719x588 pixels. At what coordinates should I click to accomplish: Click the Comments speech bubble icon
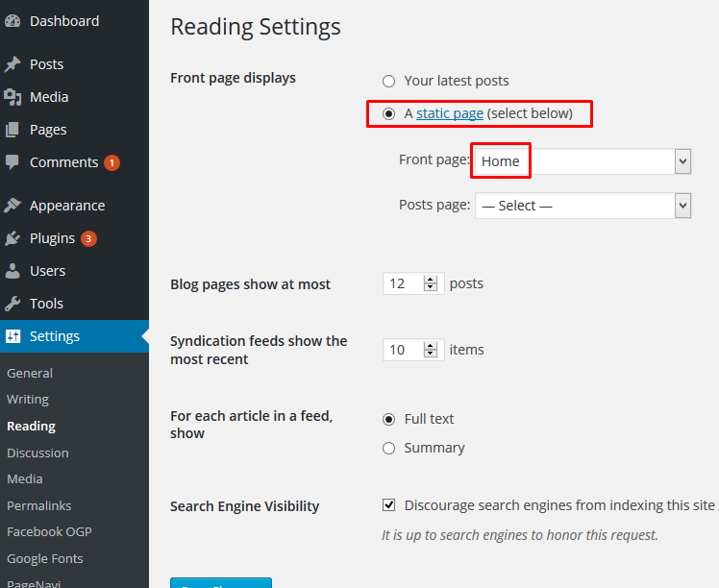click(12, 162)
